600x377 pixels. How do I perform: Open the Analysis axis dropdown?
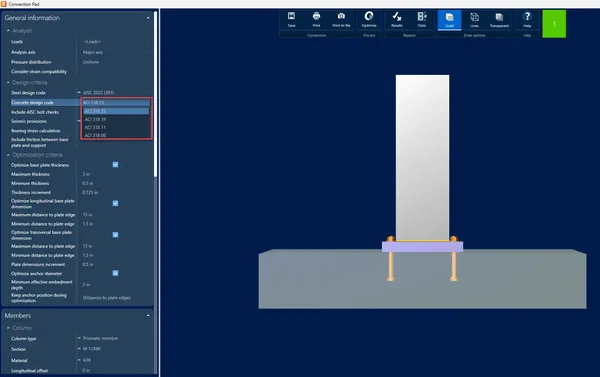click(115, 52)
